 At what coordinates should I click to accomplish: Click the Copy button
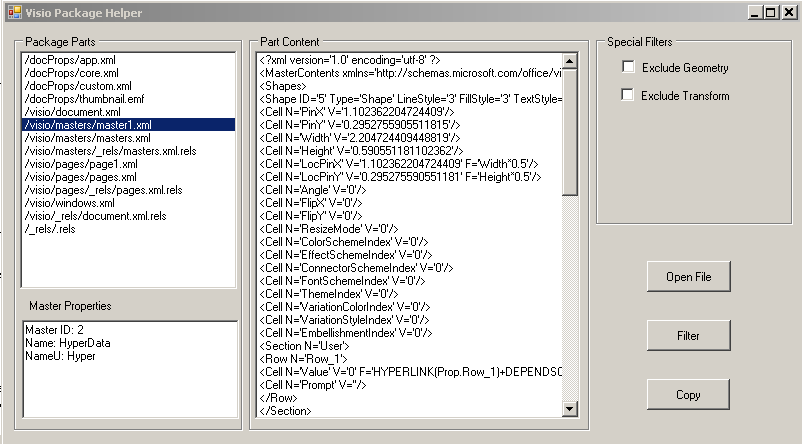[688, 394]
